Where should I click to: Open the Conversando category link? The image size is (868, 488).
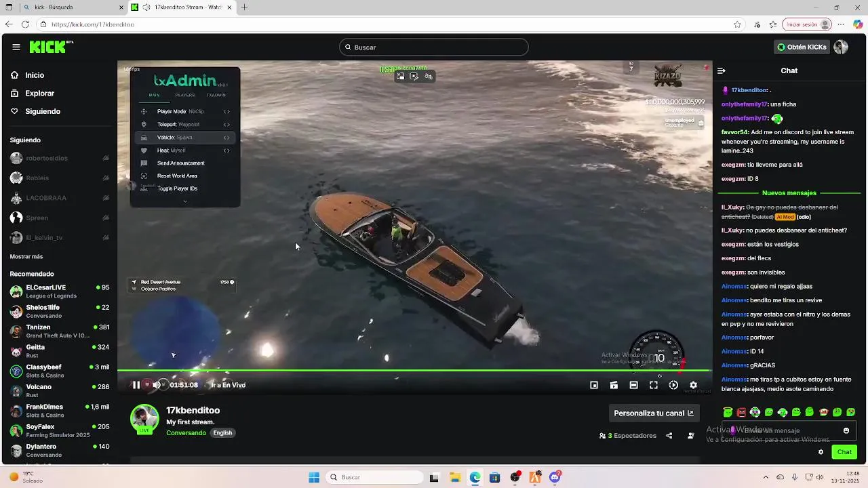186,432
